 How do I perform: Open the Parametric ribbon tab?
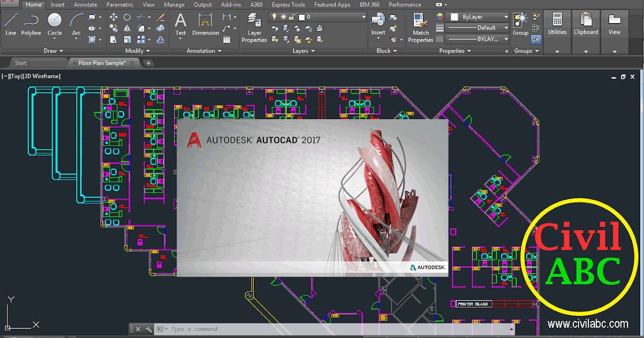tap(120, 5)
